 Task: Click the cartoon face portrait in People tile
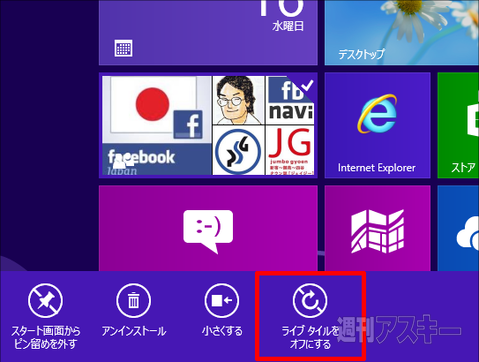pyautogui.click(x=238, y=100)
